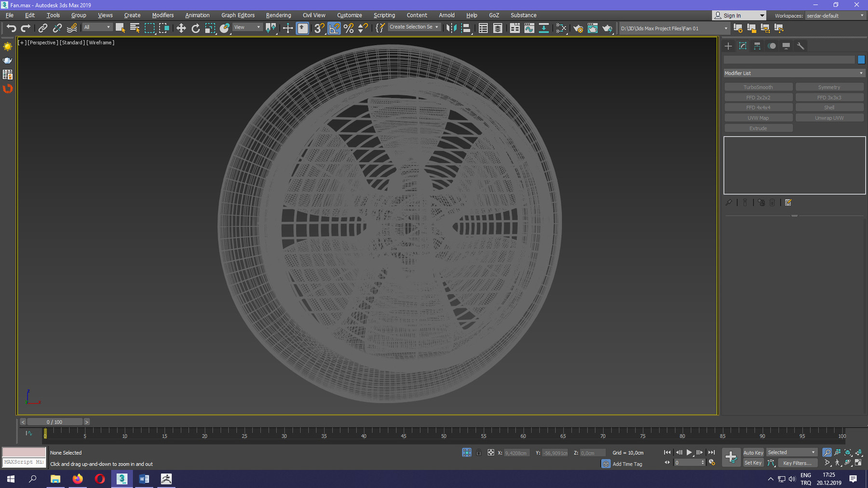The height and width of the screenshot is (488, 868).
Task: Click the Mirror icon on the toolbar
Action: point(452,28)
